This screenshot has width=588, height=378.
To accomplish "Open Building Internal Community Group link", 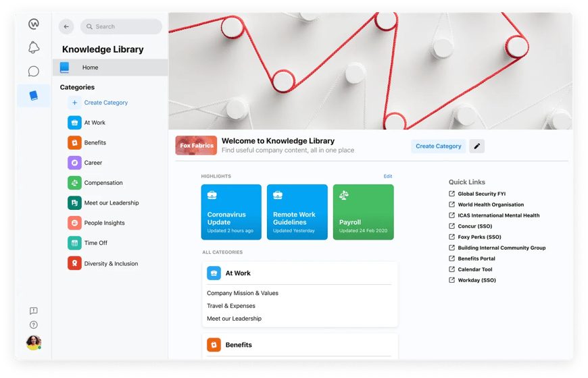I will point(501,248).
